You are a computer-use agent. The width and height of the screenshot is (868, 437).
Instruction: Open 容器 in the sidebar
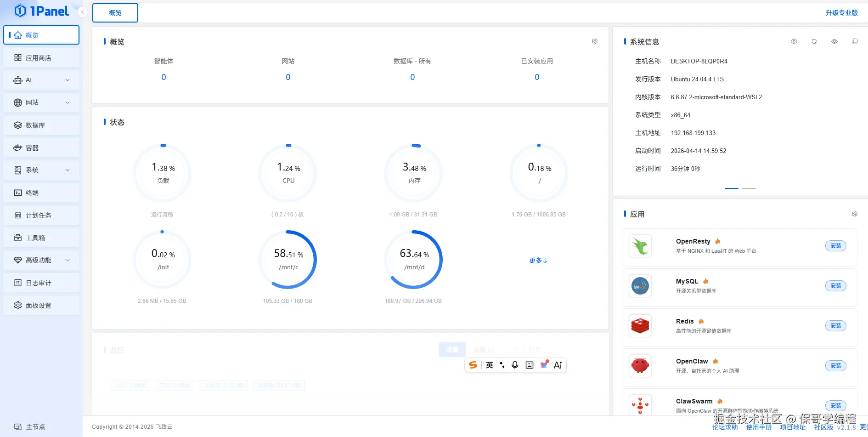point(41,148)
